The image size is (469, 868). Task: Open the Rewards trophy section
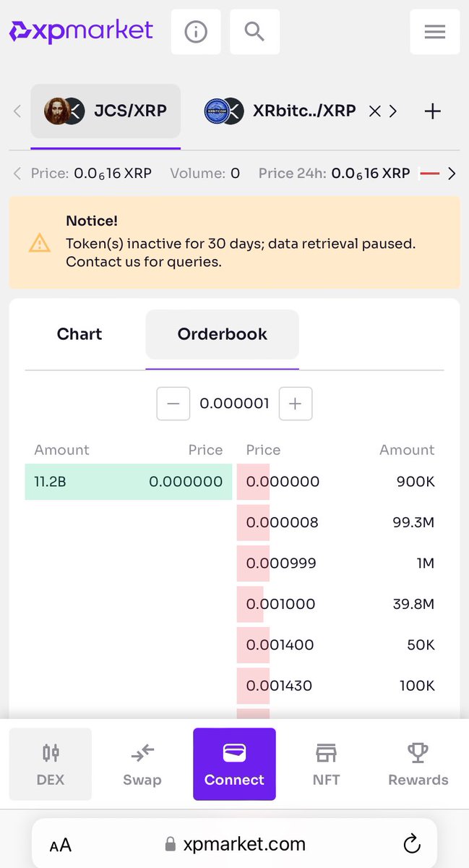(x=418, y=764)
